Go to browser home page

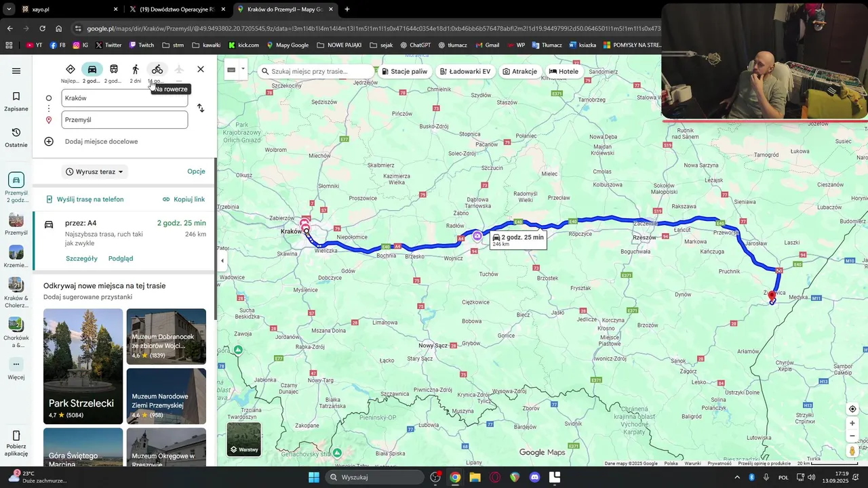[x=59, y=28]
